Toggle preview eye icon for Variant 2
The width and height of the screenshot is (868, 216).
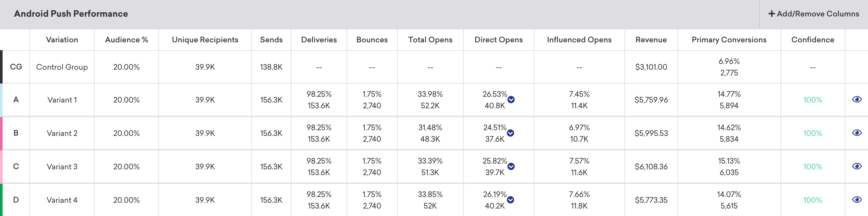click(856, 132)
